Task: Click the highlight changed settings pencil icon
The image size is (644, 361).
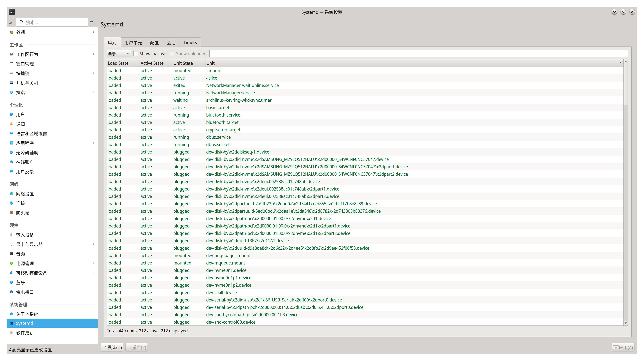Action: [x=10, y=349]
